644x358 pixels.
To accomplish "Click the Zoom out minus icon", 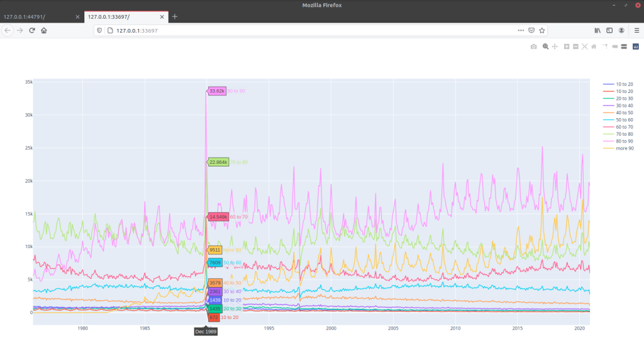I will (x=575, y=46).
